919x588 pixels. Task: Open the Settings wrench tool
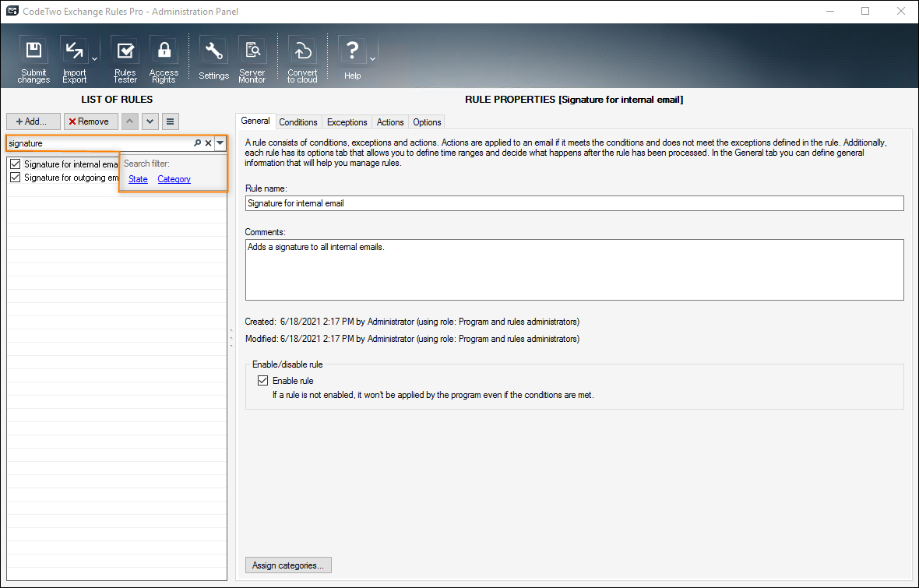(213, 59)
